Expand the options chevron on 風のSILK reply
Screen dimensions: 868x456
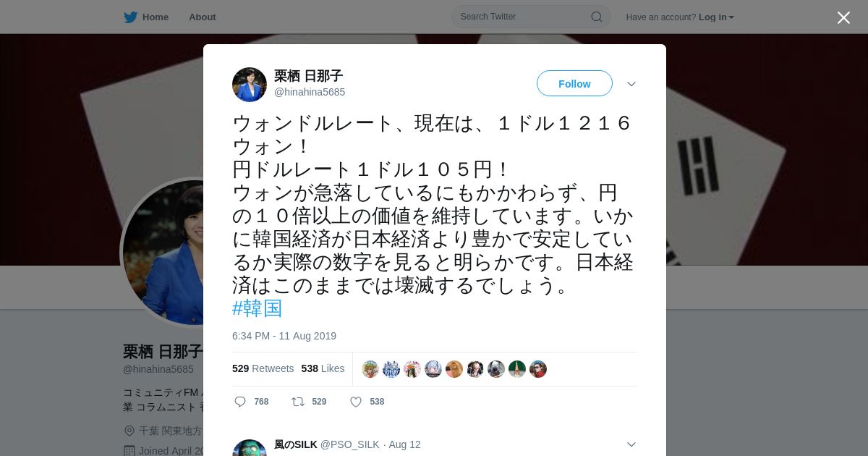coord(631,444)
